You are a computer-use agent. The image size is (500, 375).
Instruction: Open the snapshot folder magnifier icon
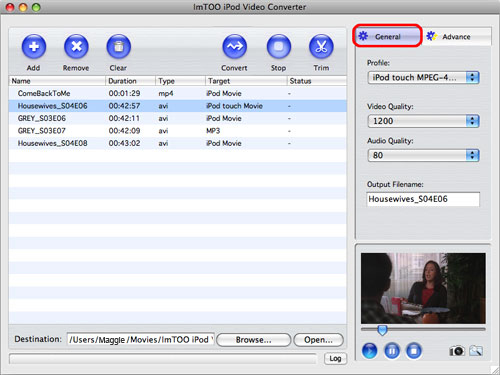tap(476, 351)
